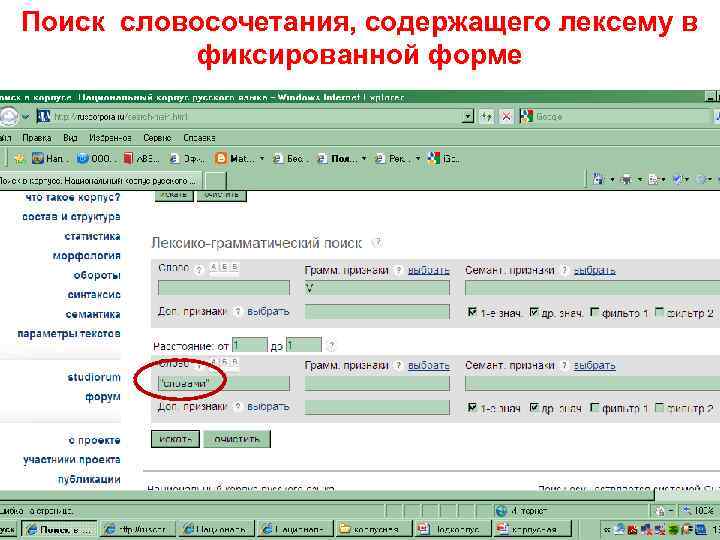Click the Google search provider icon
The width and height of the screenshot is (720, 540).
coord(526,117)
